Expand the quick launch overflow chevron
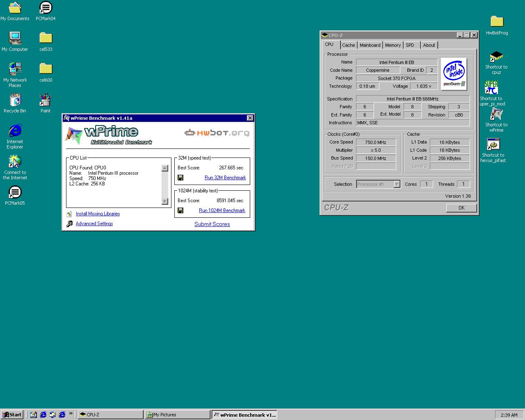Screen dimensions: 525x420 (71, 413)
